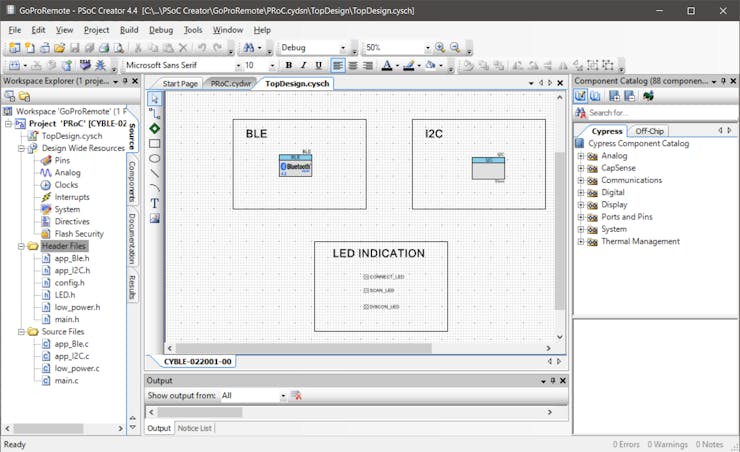This screenshot has height=452, width=740.
Task: Expand the Communications component category
Action: [x=580, y=181]
